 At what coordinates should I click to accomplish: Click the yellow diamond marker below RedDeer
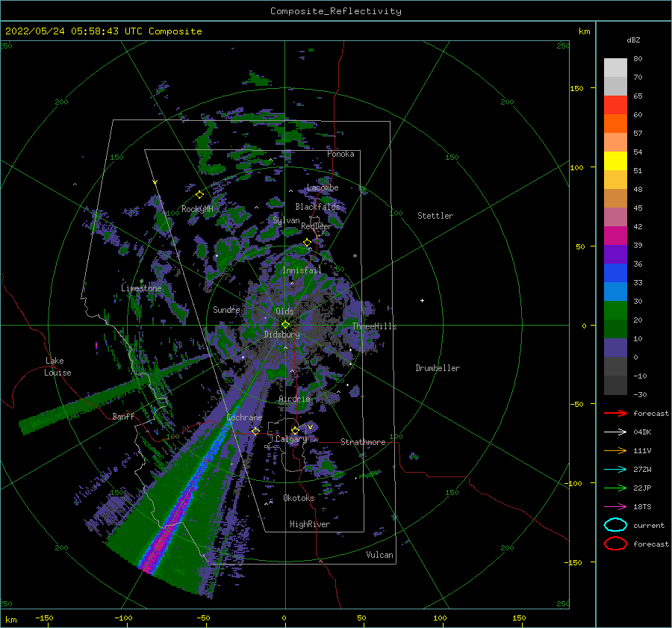307,243
